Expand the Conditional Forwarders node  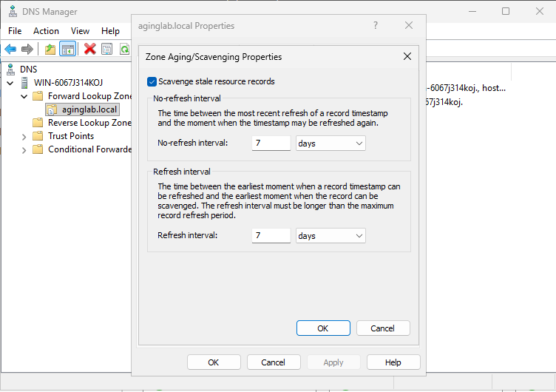(24, 150)
